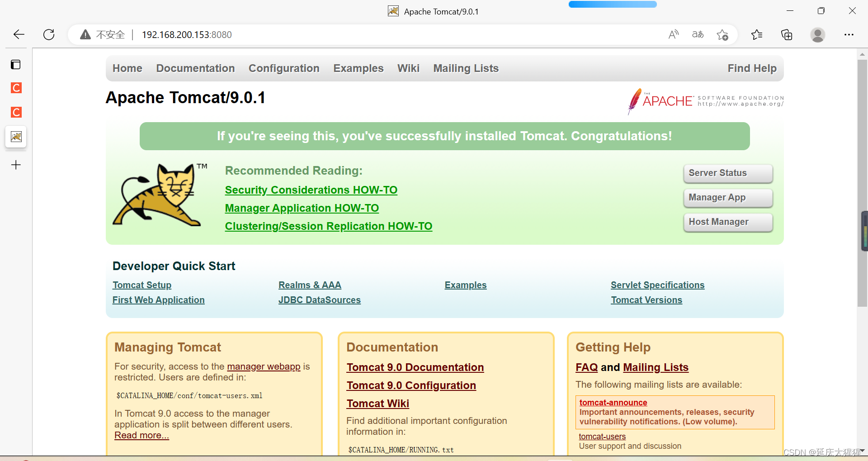Viewport: 868px width, 461px height.
Task: Open the Tomcat Wiki link
Action: click(378, 404)
